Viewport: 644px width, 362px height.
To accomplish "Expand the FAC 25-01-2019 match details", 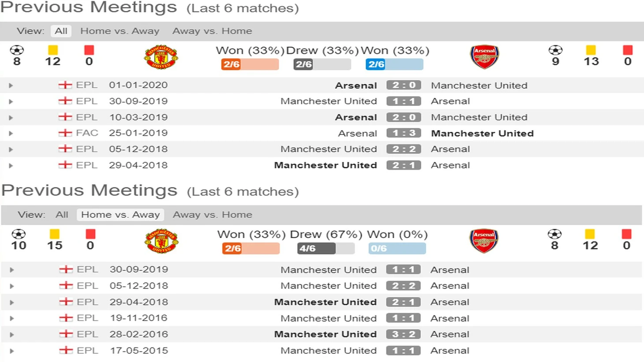I will point(11,133).
